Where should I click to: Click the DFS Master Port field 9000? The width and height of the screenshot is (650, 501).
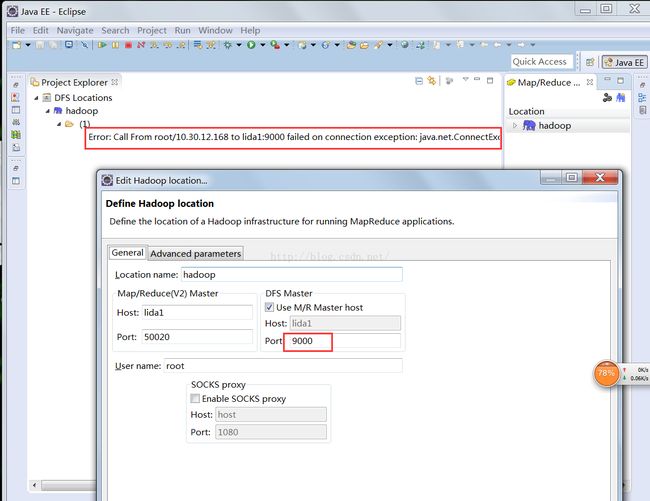[x=345, y=341]
